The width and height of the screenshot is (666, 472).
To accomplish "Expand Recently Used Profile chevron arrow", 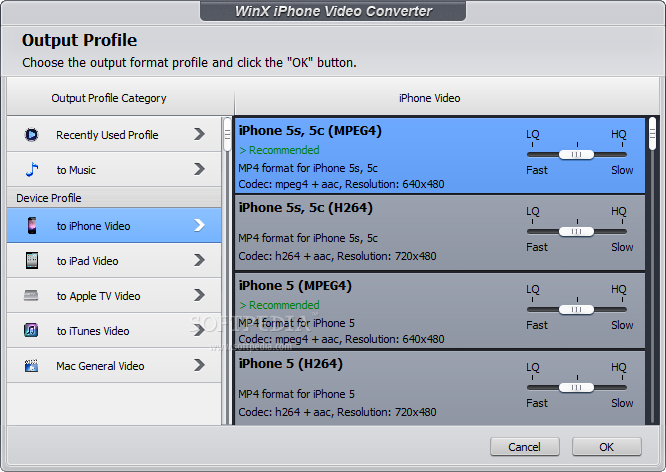I will pyautogui.click(x=199, y=134).
